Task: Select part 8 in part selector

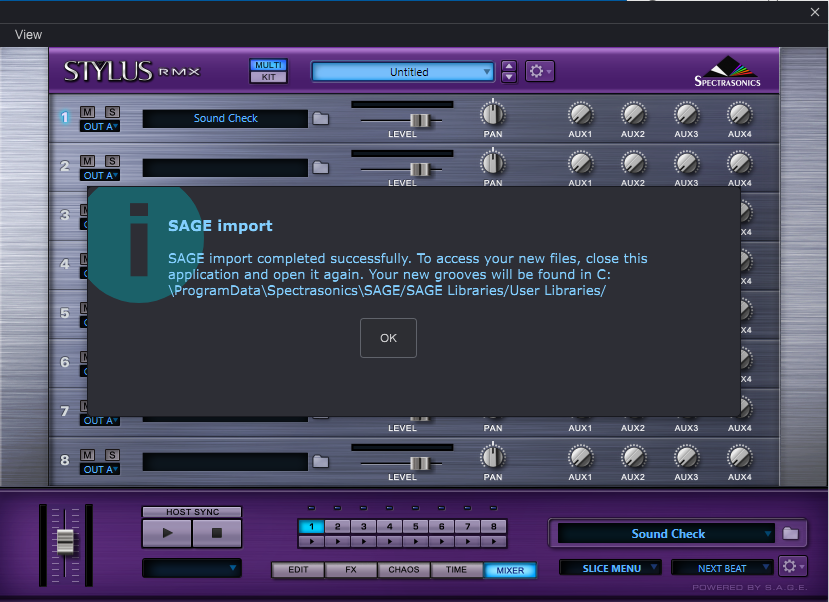Action: pos(493,526)
